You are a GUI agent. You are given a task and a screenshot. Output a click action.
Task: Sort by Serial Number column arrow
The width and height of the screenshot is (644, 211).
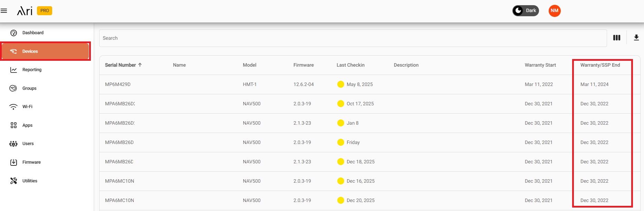140,65
